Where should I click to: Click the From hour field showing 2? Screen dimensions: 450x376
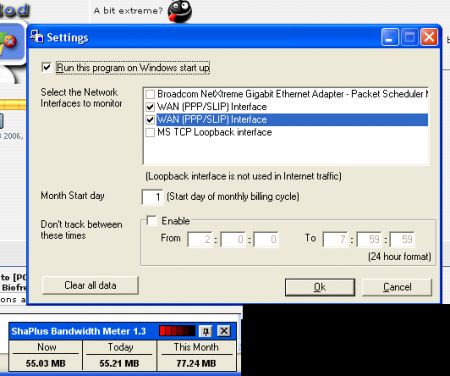[200, 239]
